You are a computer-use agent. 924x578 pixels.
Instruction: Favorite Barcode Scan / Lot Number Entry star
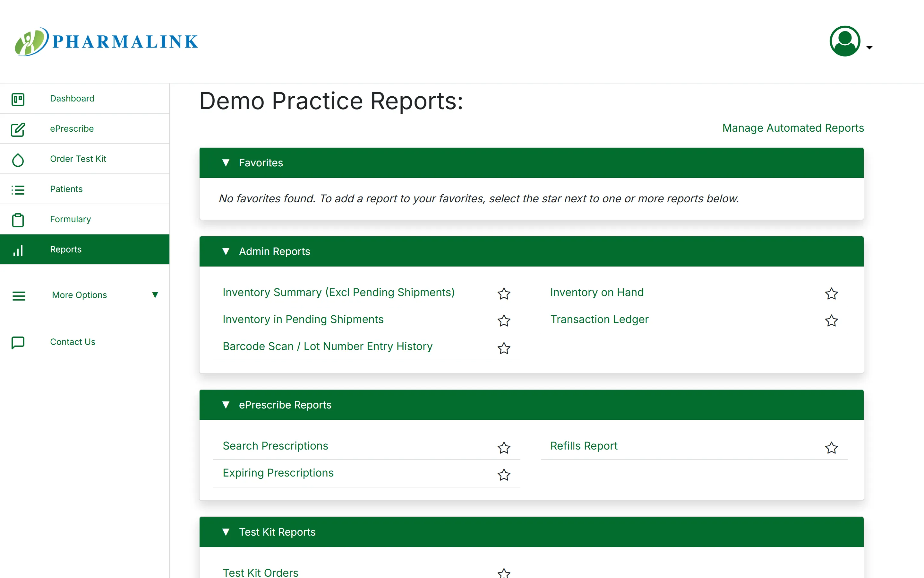[x=504, y=348]
